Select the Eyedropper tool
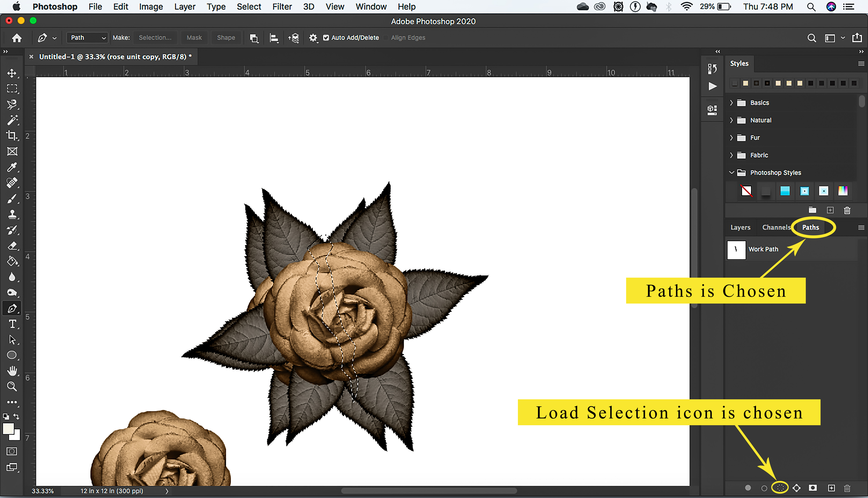This screenshot has height=498, width=868. coord(12,167)
